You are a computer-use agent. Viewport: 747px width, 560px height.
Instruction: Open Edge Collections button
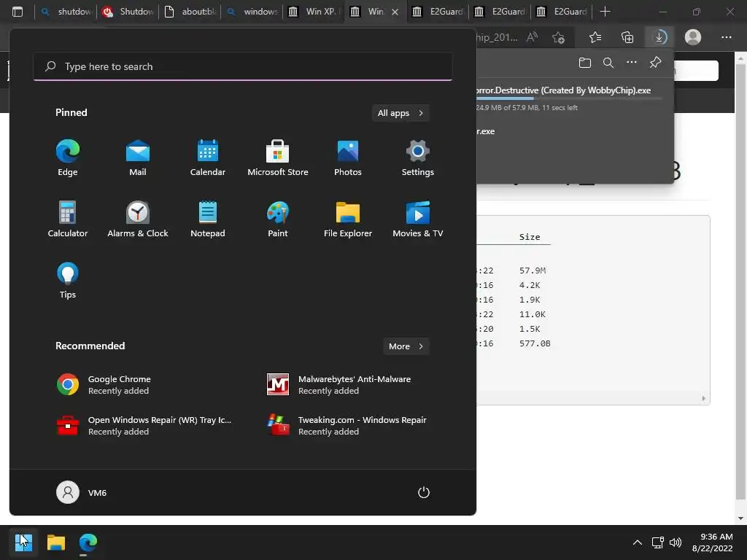627,37
